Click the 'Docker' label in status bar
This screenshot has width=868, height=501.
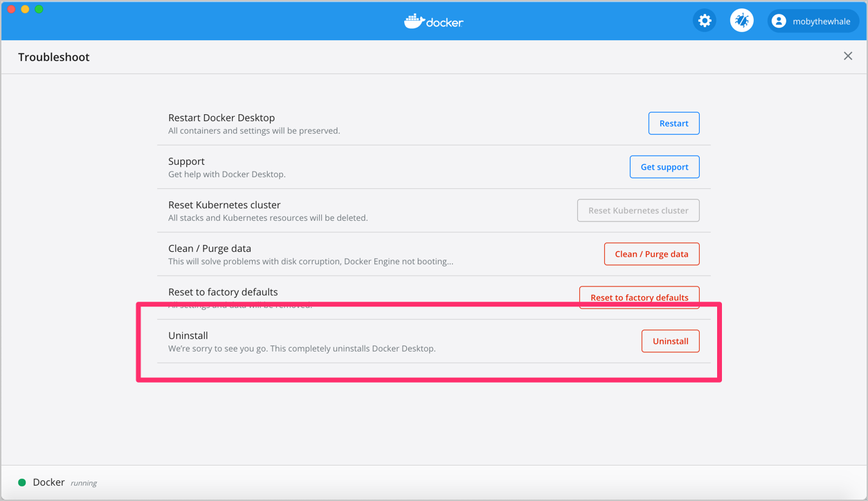[x=48, y=482]
